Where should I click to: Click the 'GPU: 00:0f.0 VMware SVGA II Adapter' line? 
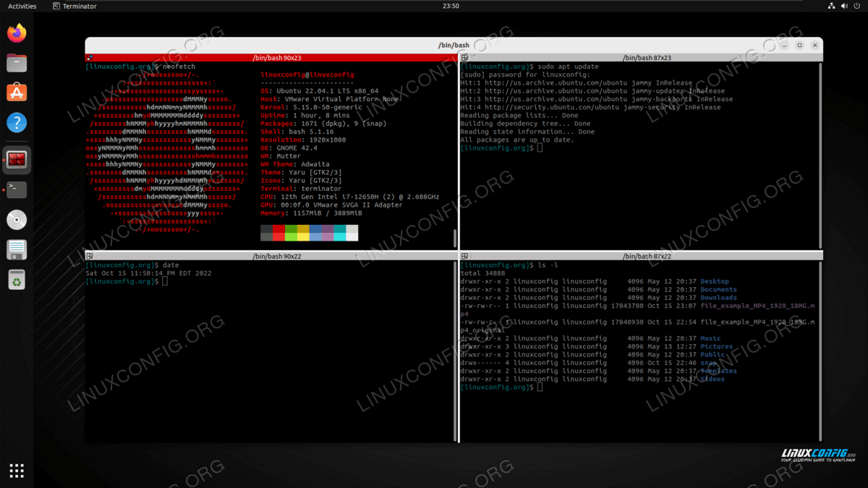[x=332, y=205]
